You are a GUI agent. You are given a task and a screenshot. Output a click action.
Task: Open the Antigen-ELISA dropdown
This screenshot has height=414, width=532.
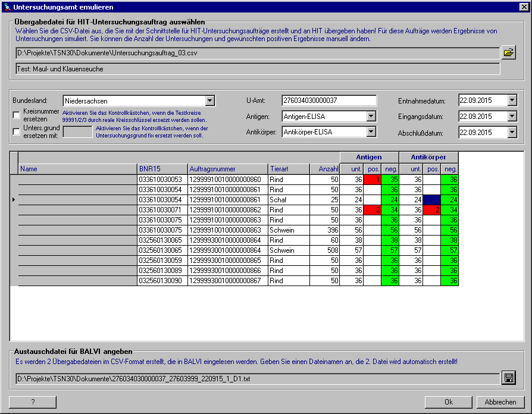[371, 117]
